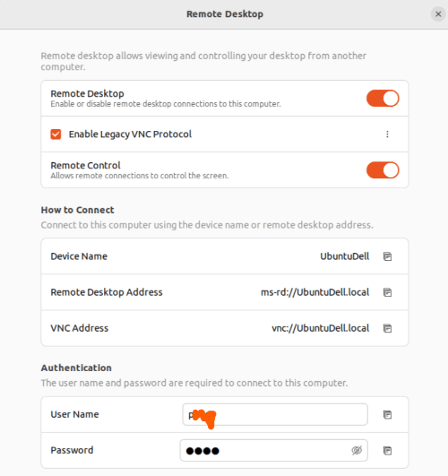Screen dimensions: 448x476
Task: Toggle the Remote Desktop switch
Action: pos(383,99)
